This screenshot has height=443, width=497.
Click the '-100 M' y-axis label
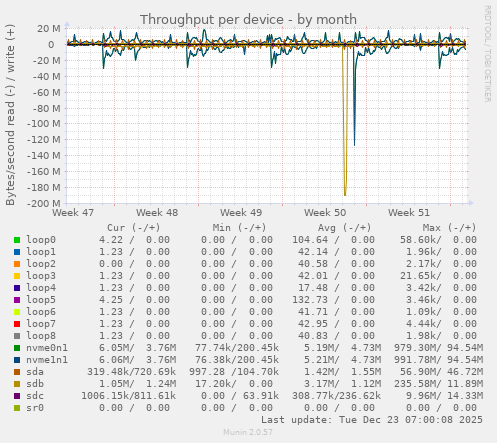tap(44, 124)
